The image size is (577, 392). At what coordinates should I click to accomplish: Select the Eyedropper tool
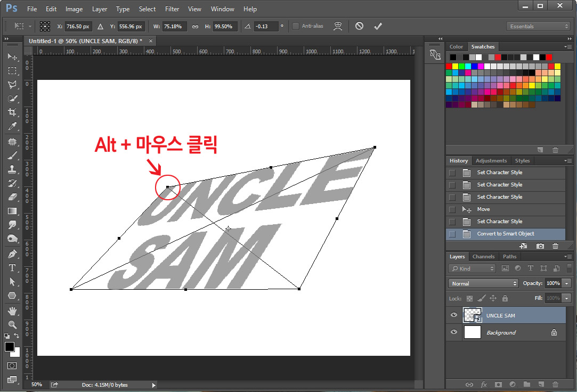click(12, 127)
